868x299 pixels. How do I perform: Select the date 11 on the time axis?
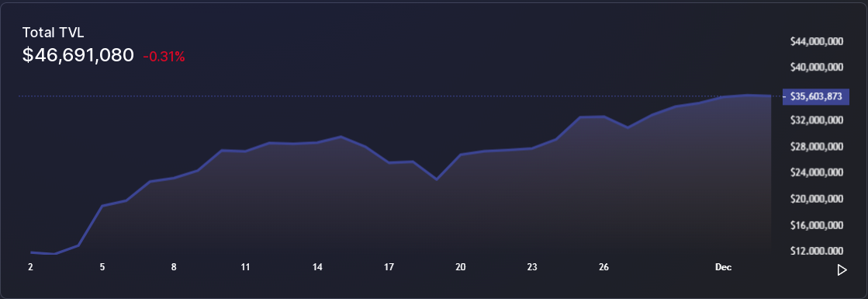[x=245, y=267]
